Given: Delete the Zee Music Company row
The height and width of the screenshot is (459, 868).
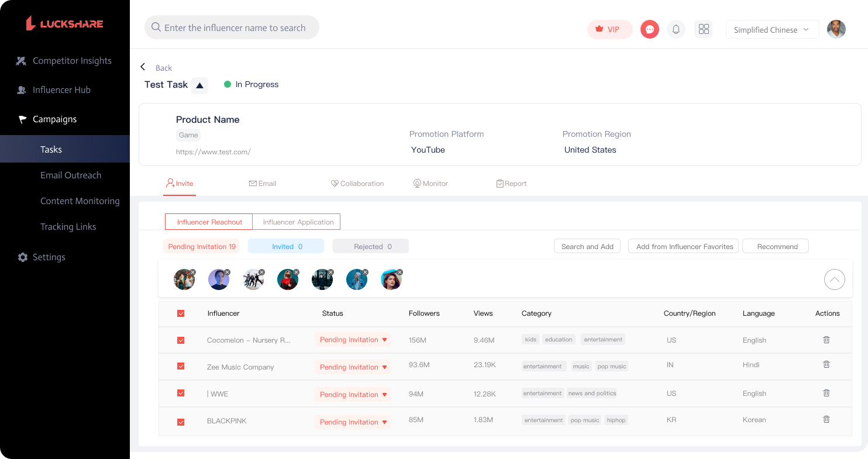Looking at the screenshot, I should pyautogui.click(x=826, y=364).
